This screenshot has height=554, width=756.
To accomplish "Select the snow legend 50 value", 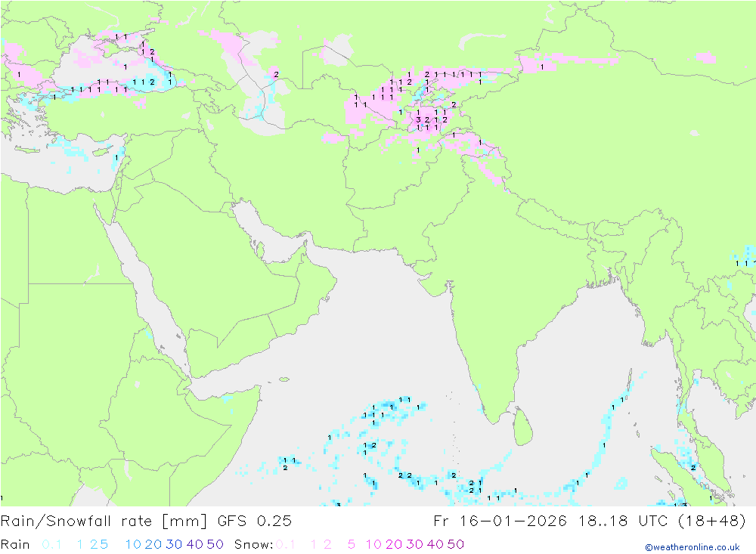I will 456,544.
